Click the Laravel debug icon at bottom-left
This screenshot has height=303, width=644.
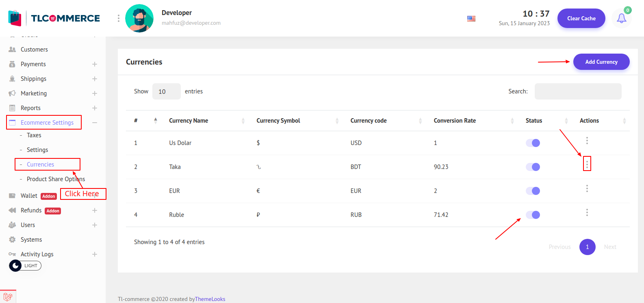[x=8, y=297]
